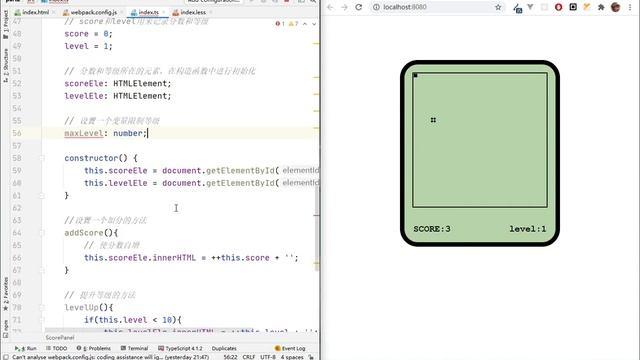The image size is (640, 360).
Task: Open the TODO tool window
Action: (56, 348)
